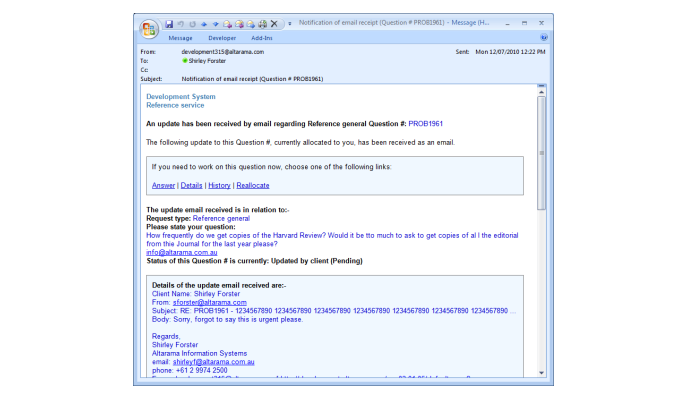Go to the Next Item arrow
689x402 pixels.
pos(215,24)
